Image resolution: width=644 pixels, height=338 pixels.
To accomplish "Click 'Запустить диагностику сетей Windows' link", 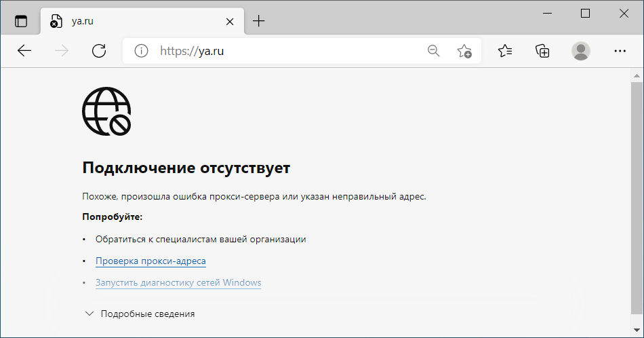I will [178, 283].
